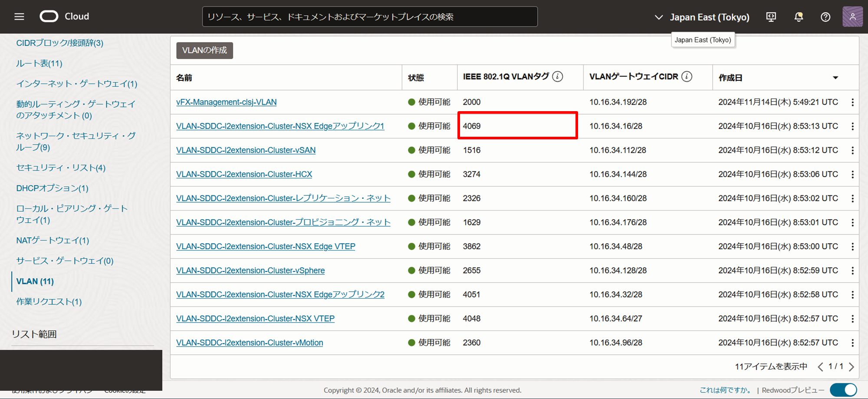868x399 pixels.
Task: Select the gateway CIDR 10.16.34.96/28
Action: pos(616,343)
